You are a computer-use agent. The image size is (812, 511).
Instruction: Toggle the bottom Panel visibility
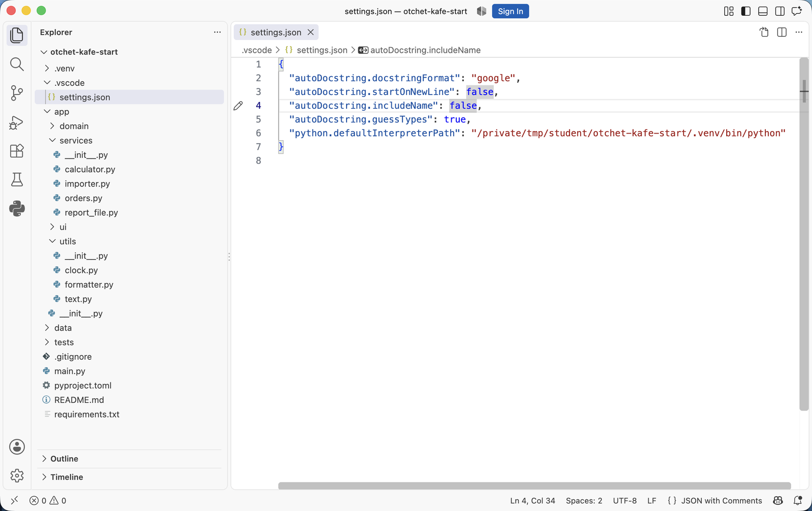(x=763, y=11)
